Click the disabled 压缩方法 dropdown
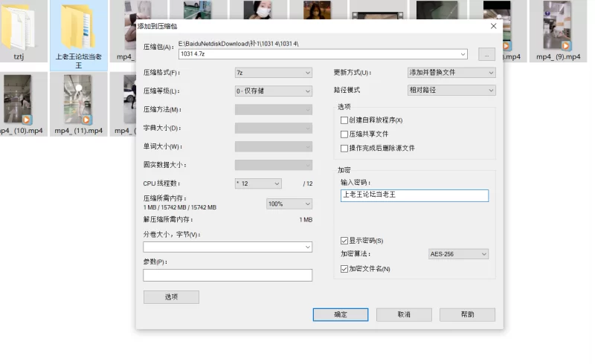 [273, 110]
